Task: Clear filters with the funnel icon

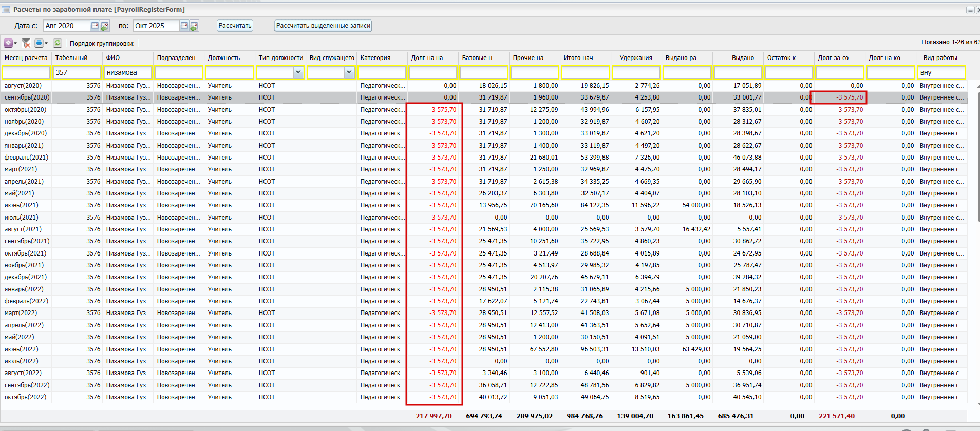Action: click(x=26, y=43)
